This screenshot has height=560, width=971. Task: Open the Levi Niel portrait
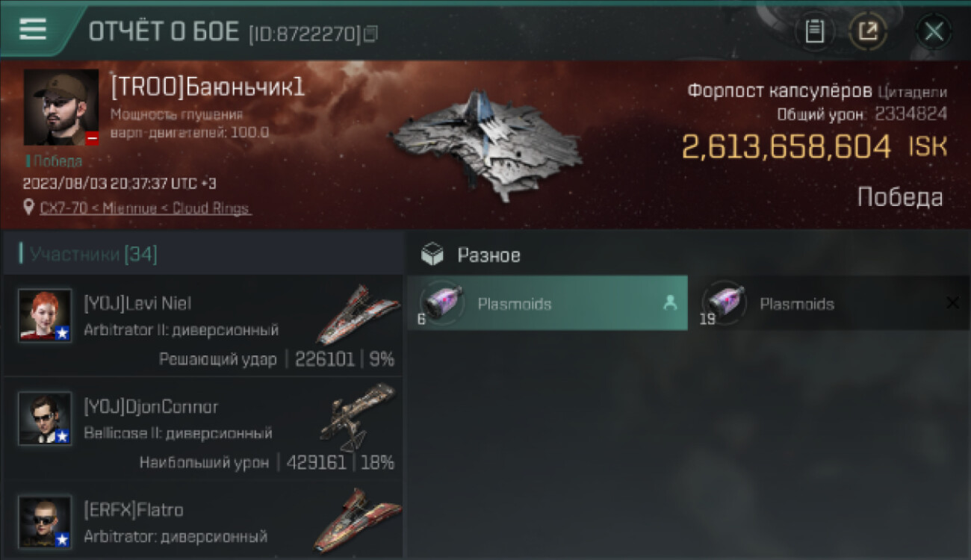point(45,316)
